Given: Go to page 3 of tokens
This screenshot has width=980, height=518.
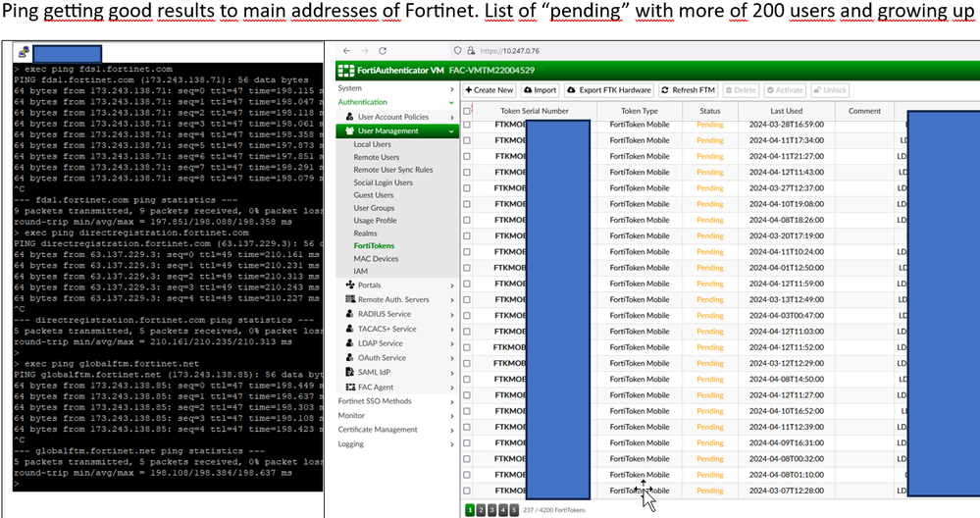Looking at the screenshot, I should pyautogui.click(x=491, y=510).
